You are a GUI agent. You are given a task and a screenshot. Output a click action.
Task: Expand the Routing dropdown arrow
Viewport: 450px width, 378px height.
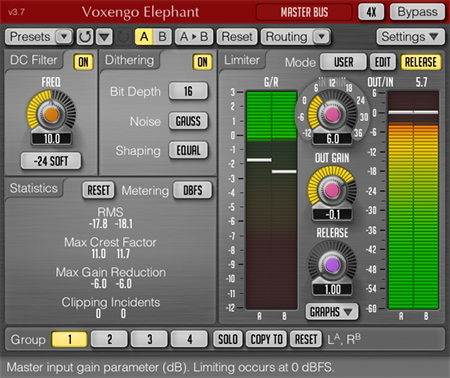321,37
